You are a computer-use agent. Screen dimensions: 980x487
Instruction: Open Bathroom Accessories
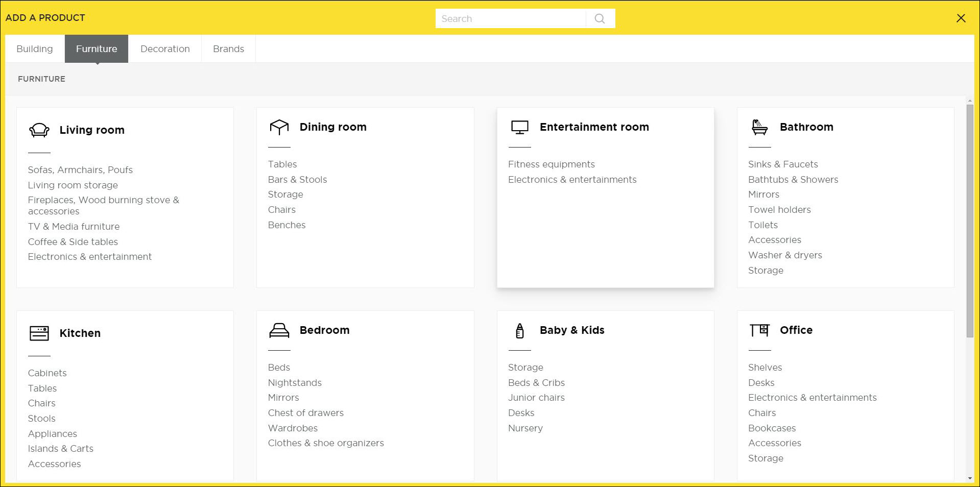[775, 240]
